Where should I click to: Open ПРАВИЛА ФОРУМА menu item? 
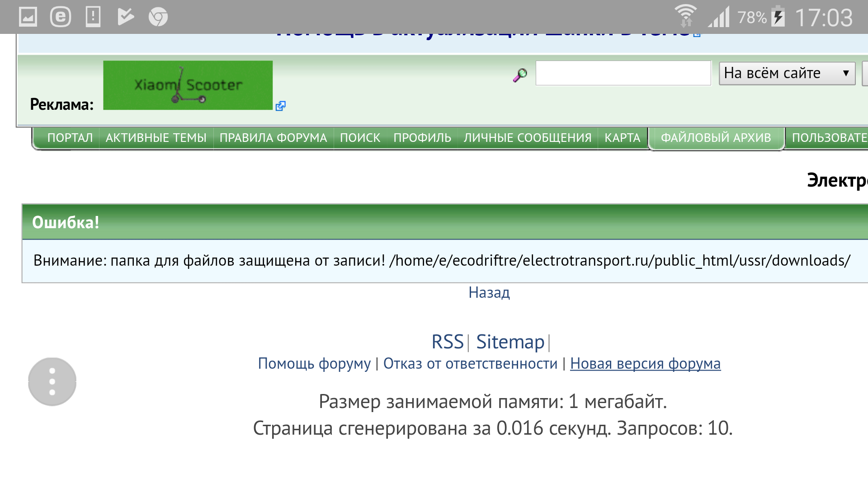pyautogui.click(x=273, y=138)
